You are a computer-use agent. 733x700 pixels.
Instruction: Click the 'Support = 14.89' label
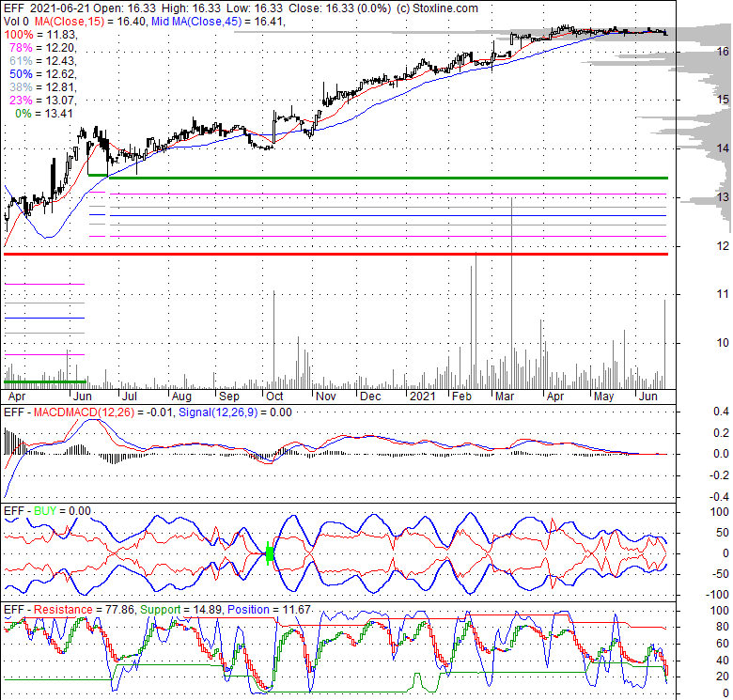[181, 610]
